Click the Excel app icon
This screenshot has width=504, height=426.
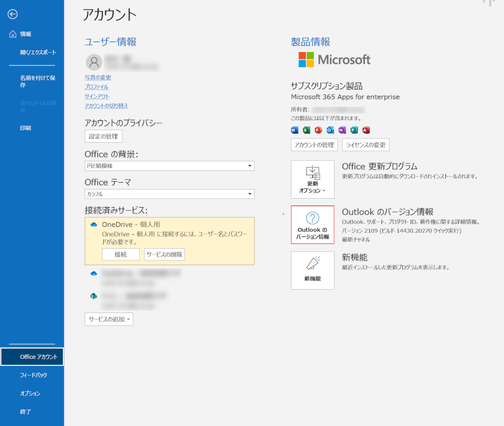(306, 130)
